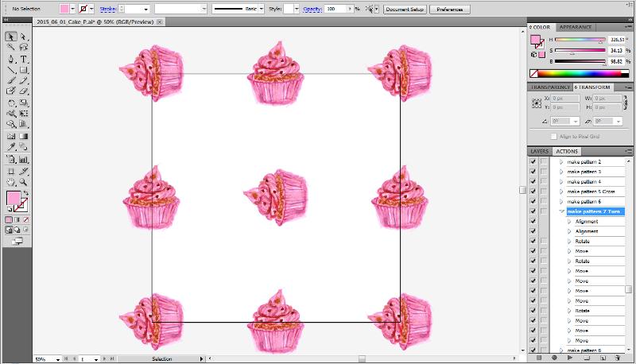
Task: Select the Eyedropper tool
Action: pyautogui.click(x=11, y=147)
